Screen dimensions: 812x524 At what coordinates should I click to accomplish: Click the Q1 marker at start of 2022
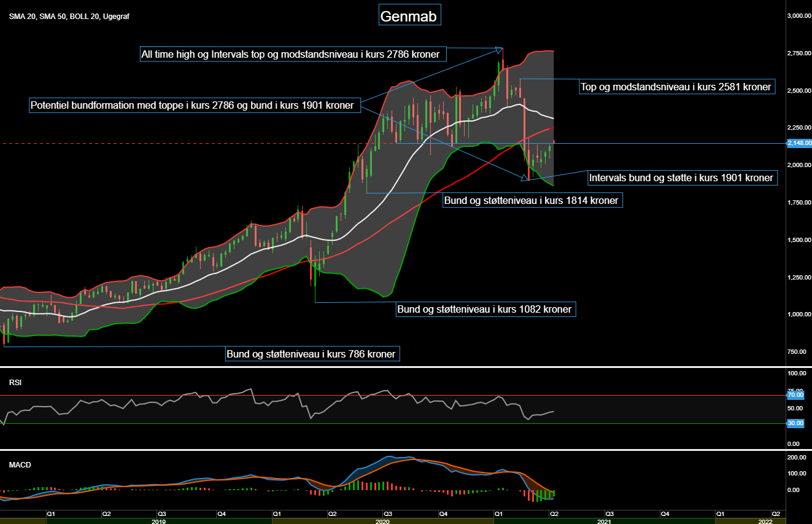721,513
